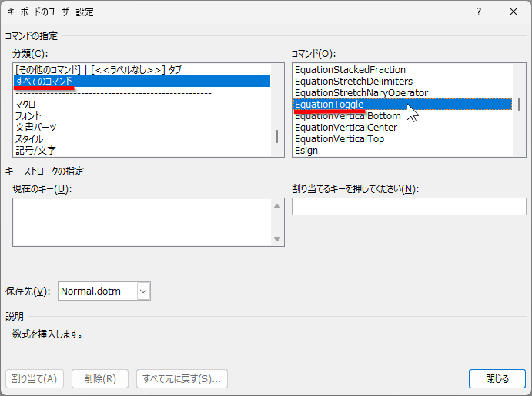This screenshot has width=532, height=396.
Task: Select EquationStackedFraction command
Action: coord(403,69)
